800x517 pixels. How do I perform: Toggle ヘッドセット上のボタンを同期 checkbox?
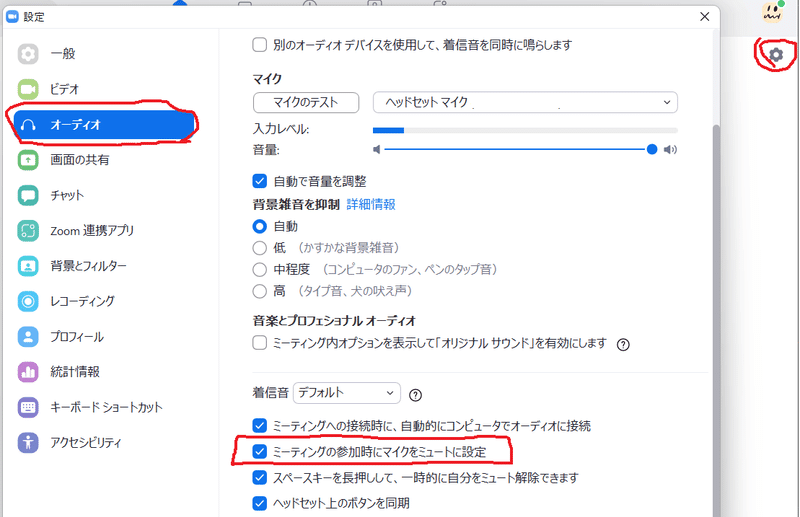click(x=260, y=503)
